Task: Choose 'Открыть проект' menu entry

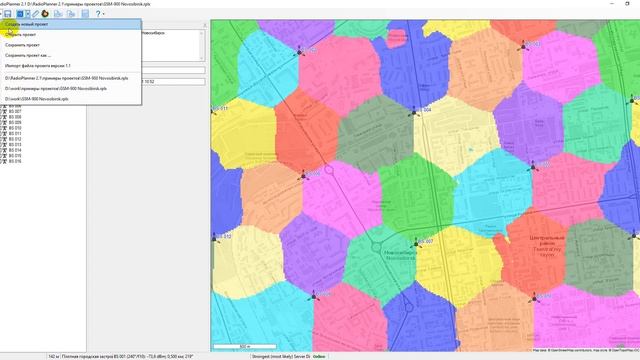Action: [71, 35]
